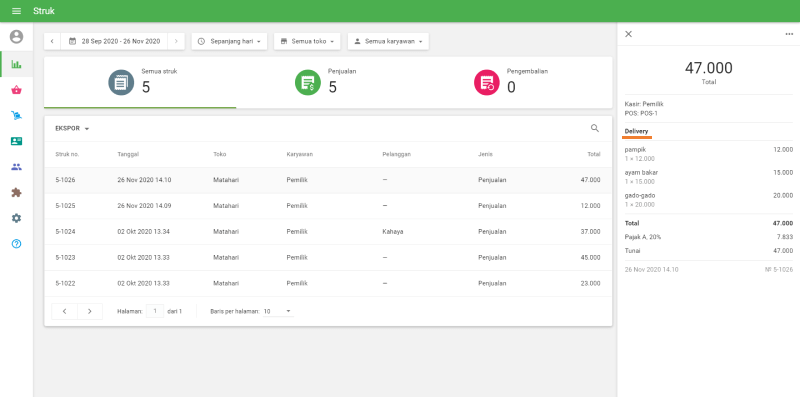Open the Settings gear icon
Viewport: 800px width, 397px height.
[16, 218]
